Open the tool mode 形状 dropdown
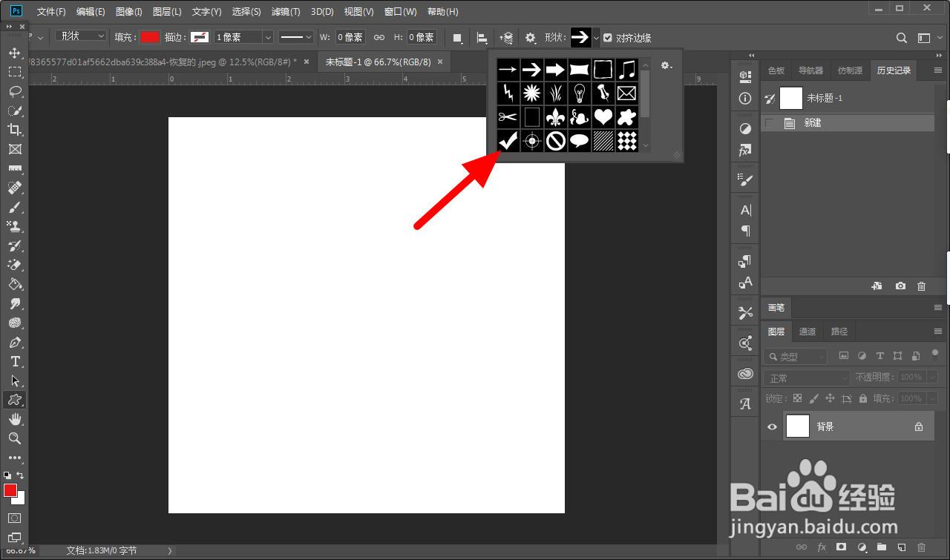The height and width of the screenshot is (560, 950). point(81,36)
